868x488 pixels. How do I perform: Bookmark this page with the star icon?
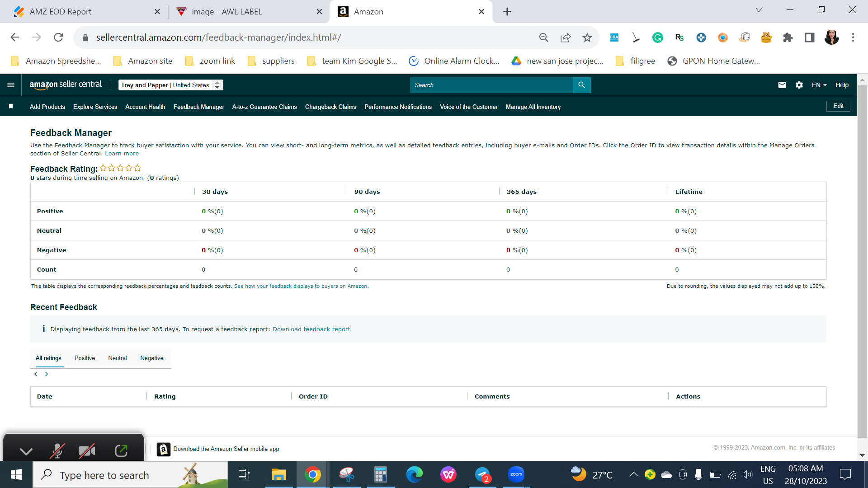[x=587, y=38]
